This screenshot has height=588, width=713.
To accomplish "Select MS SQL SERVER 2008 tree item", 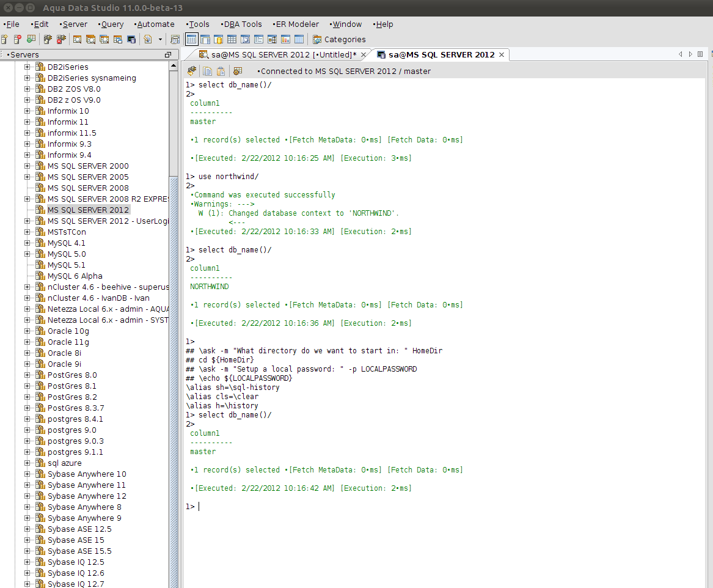I will [88, 188].
